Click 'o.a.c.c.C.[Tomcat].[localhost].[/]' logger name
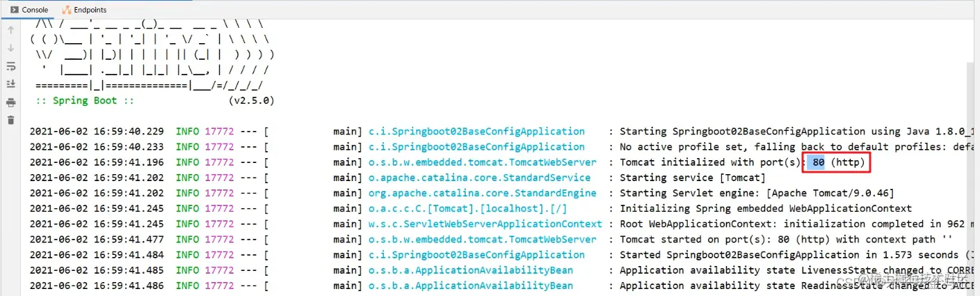 [467, 208]
